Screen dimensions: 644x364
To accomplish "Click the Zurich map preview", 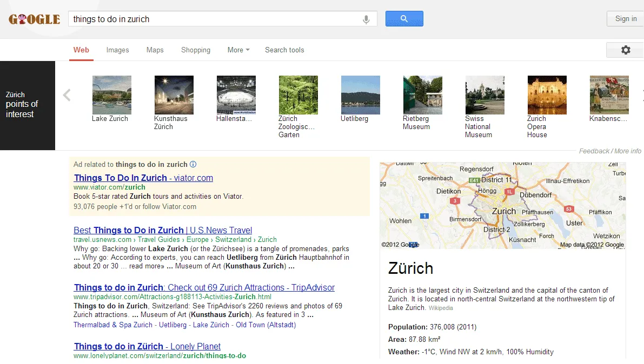I will point(502,205).
